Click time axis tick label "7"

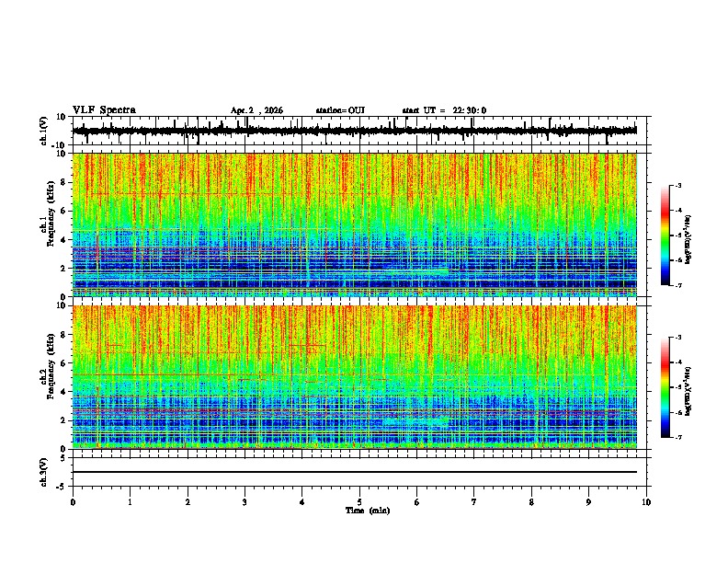[x=474, y=502]
